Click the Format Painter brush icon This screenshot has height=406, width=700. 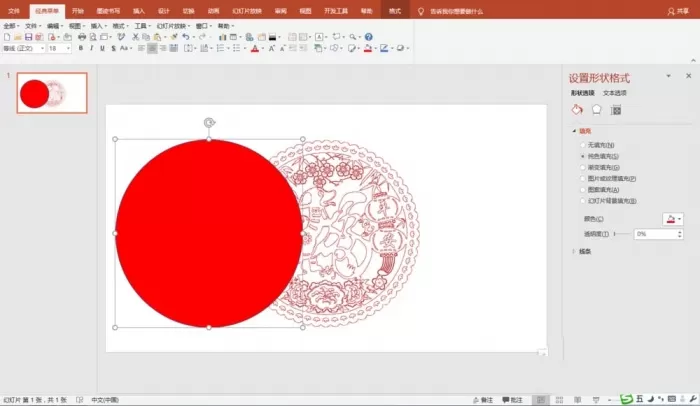(174, 37)
